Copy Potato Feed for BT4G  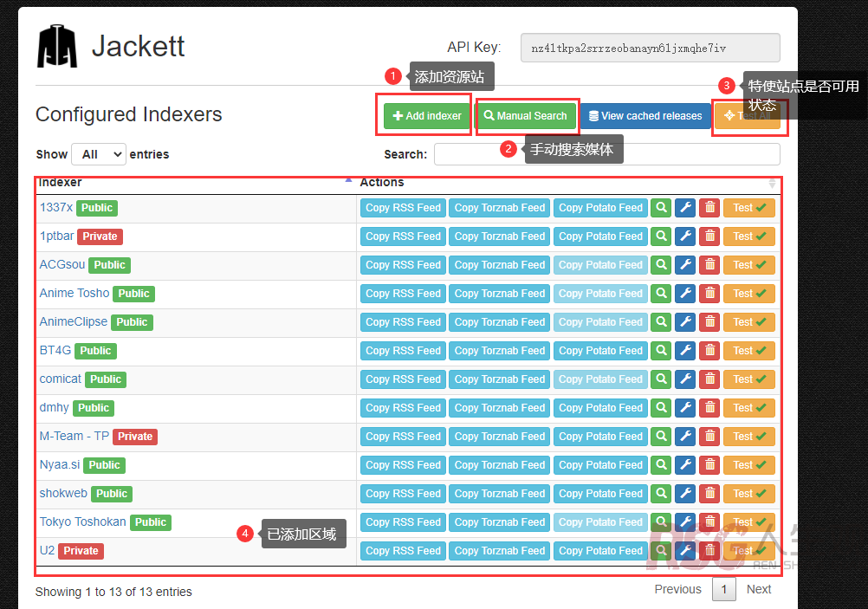[600, 351]
